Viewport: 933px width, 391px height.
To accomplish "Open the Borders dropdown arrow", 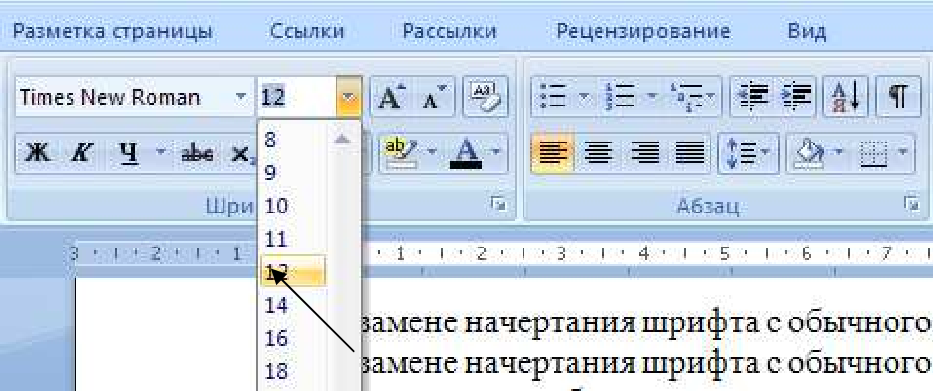I will pyautogui.click(x=904, y=152).
